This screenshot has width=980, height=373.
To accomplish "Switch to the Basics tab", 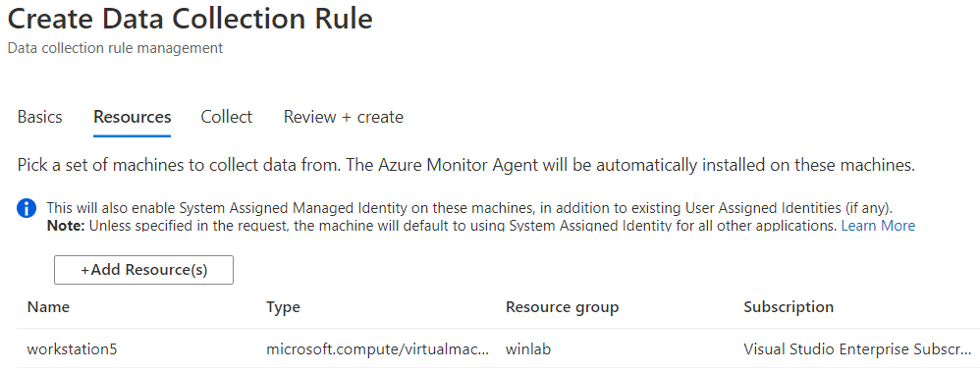I will pyautogui.click(x=40, y=117).
